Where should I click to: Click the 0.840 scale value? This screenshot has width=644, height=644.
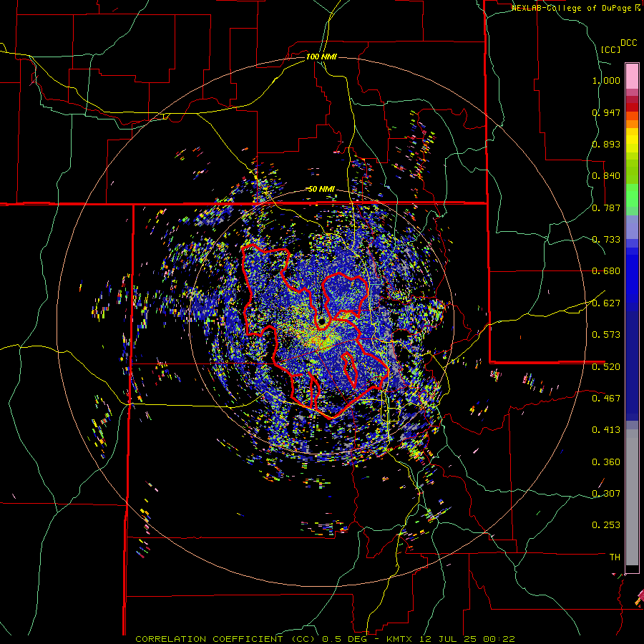pyautogui.click(x=606, y=176)
